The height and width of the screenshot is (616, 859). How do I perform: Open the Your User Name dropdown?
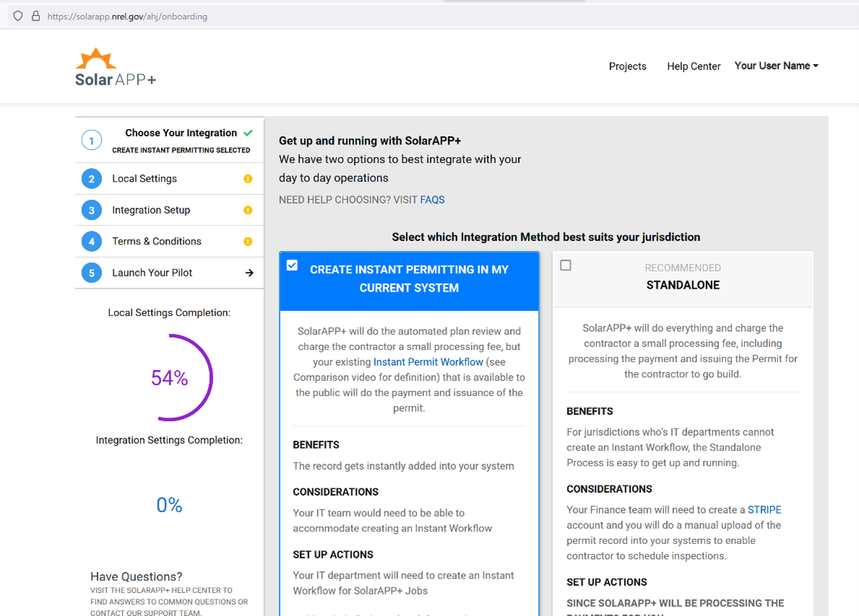(776, 66)
